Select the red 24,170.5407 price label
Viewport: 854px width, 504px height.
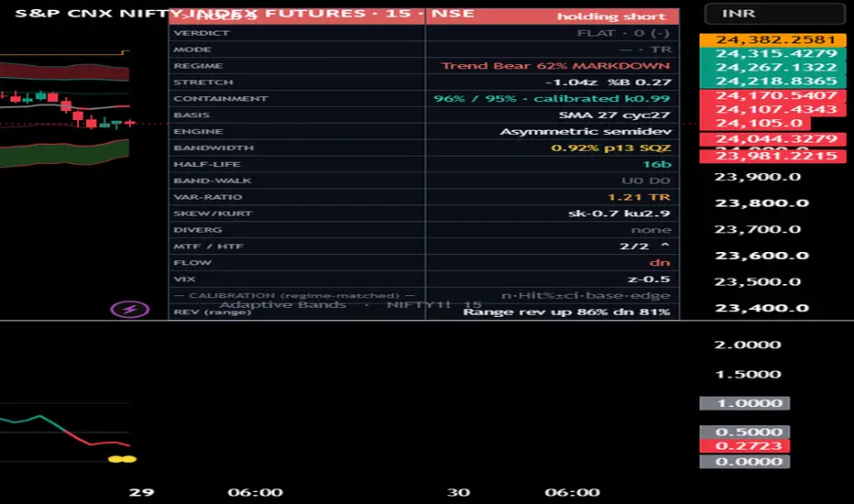(x=772, y=95)
